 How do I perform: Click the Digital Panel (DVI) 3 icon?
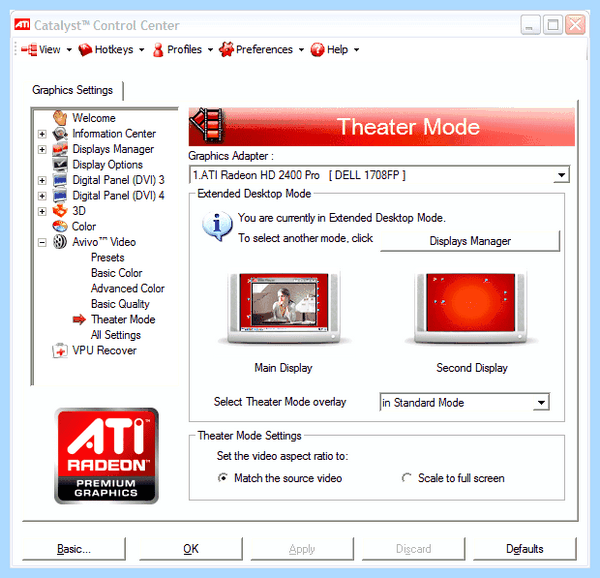point(60,180)
